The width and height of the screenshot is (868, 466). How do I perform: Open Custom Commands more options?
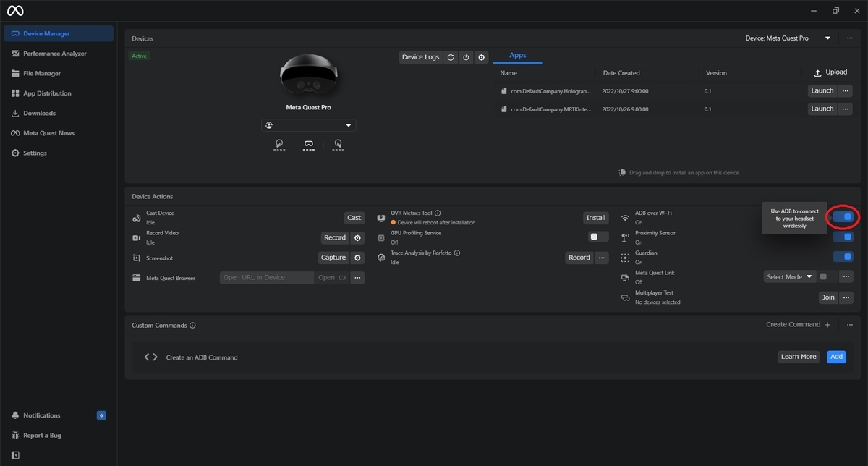tap(849, 325)
